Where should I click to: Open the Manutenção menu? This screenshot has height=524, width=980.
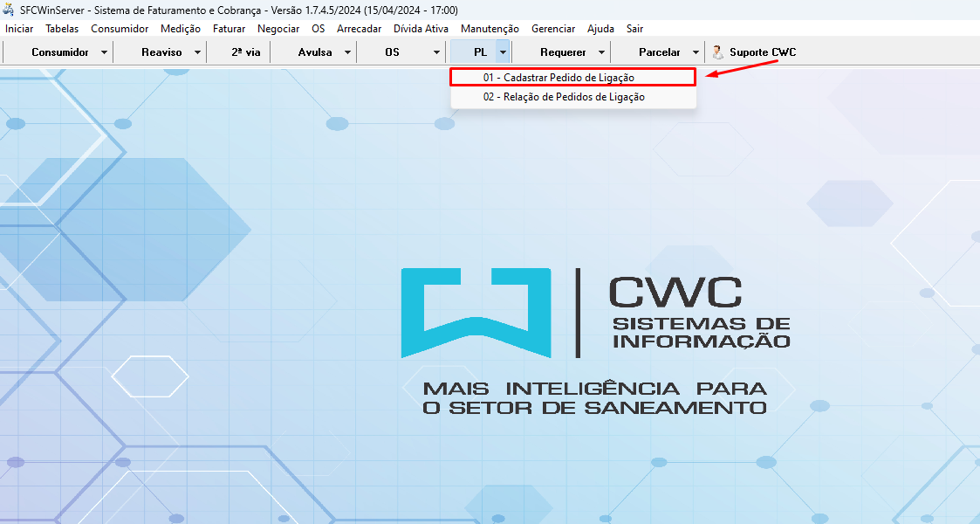coord(490,29)
